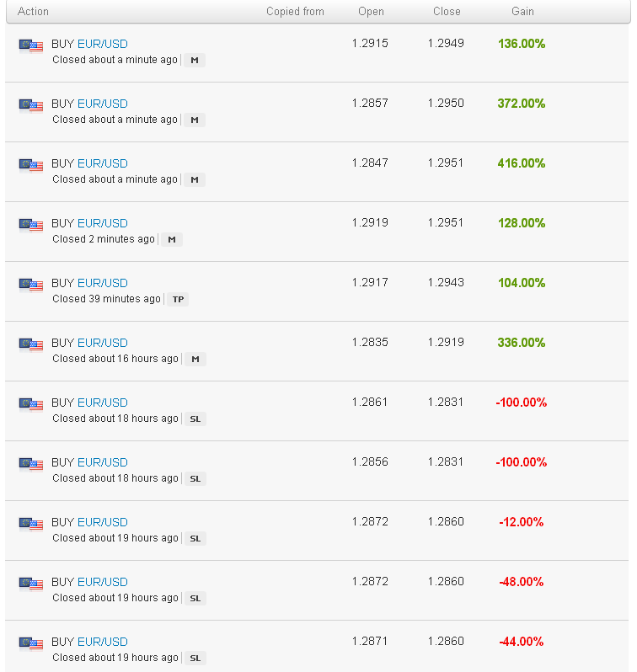637x672 pixels.
Task: Click the Action column header
Action: tap(33, 12)
